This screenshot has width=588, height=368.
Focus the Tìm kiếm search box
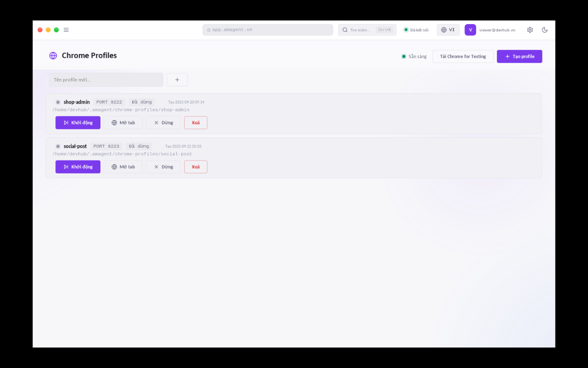pos(367,30)
